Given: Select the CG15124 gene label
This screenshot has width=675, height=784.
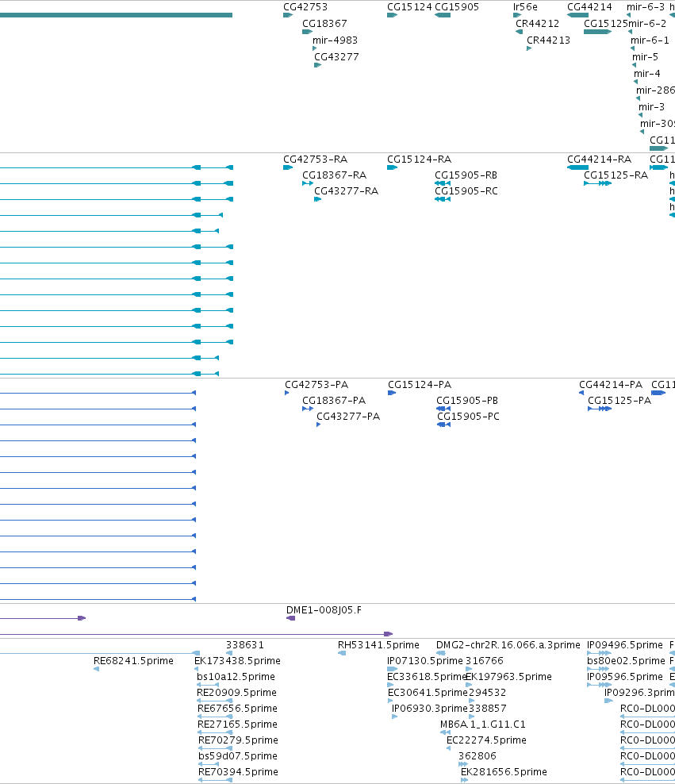Looking at the screenshot, I should [409, 7].
